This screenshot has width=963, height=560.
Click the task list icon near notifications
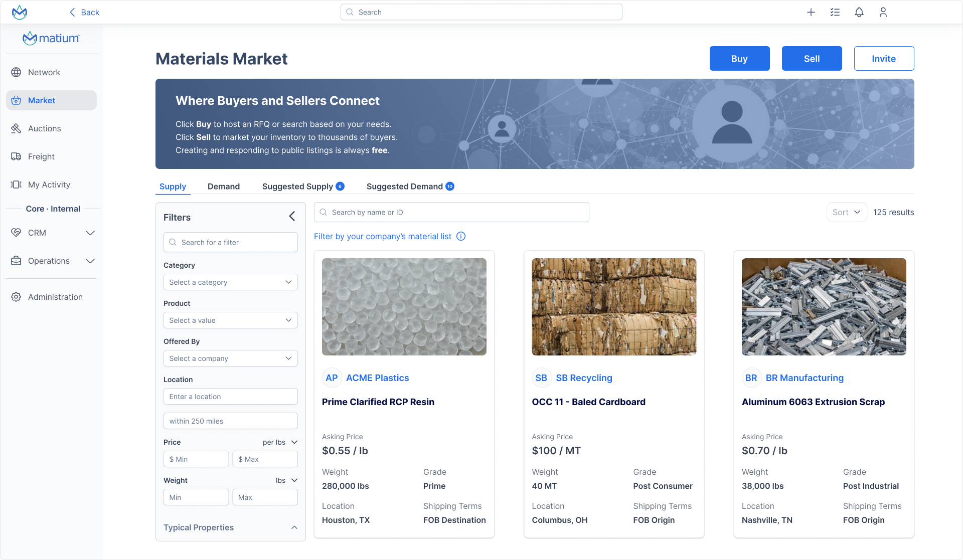click(835, 12)
